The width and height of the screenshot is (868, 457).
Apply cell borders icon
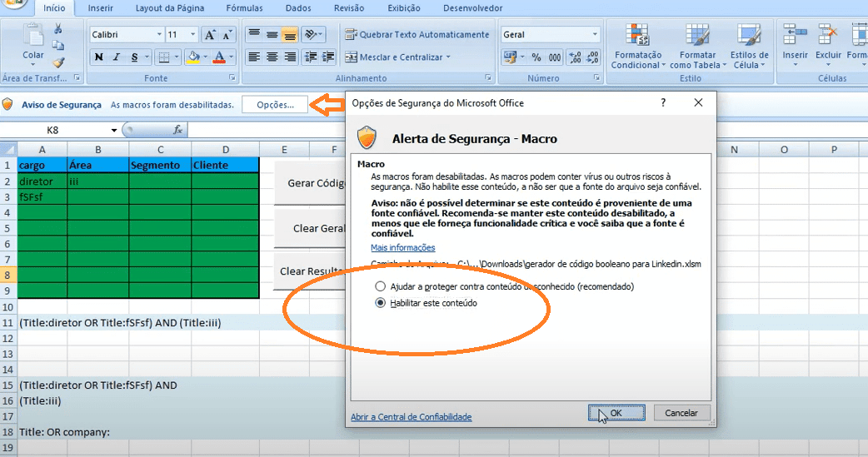click(164, 57)
